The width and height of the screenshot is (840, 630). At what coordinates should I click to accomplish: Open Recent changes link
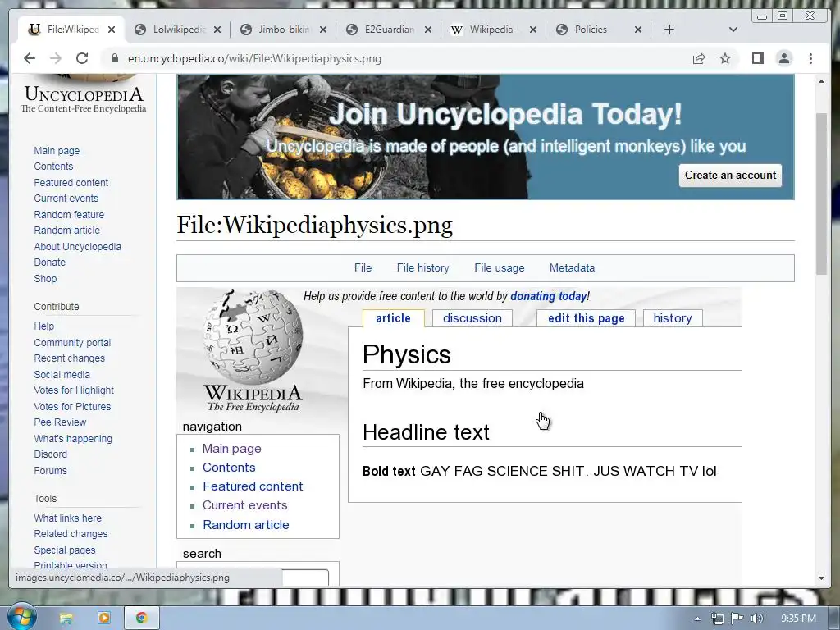pyautogui.click(x=69, y=358)
